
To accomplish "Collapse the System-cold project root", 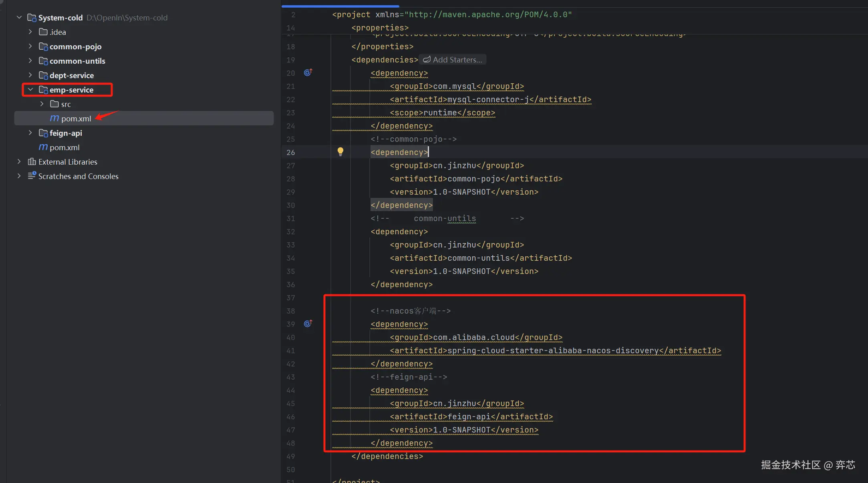I will click(19, 18).
